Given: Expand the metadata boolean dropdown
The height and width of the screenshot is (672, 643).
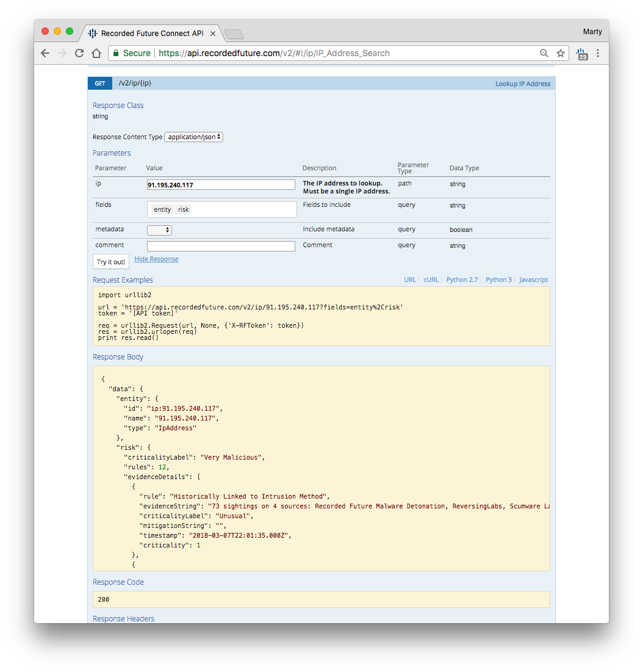Looking at the screenshot, I should (159, 230).
